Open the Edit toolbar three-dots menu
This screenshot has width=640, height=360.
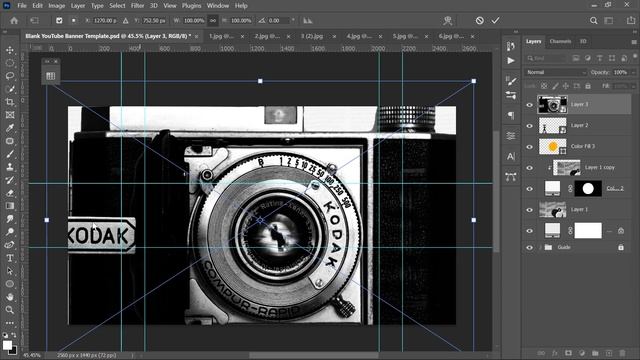point(10,323)
